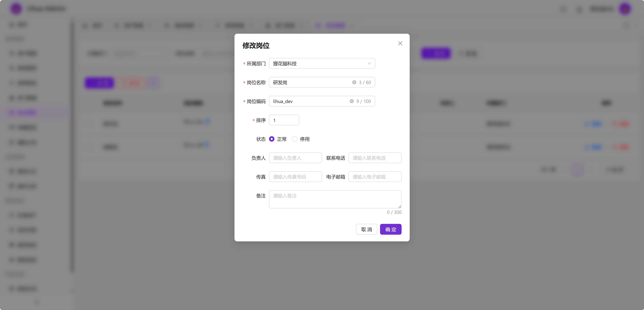Click the 负责人 input field
The height and width of the screenshot is (310, 644).
click(295, 158)
